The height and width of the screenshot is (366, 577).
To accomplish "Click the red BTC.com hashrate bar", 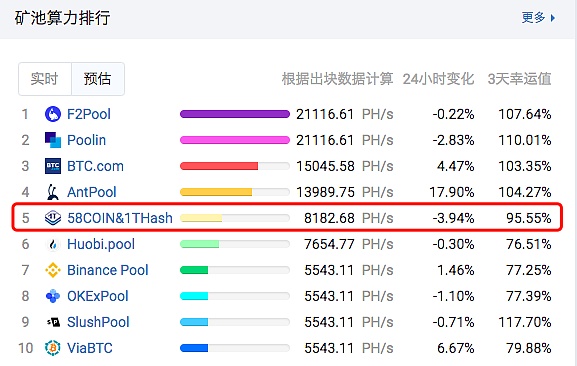I will [219, 166].
